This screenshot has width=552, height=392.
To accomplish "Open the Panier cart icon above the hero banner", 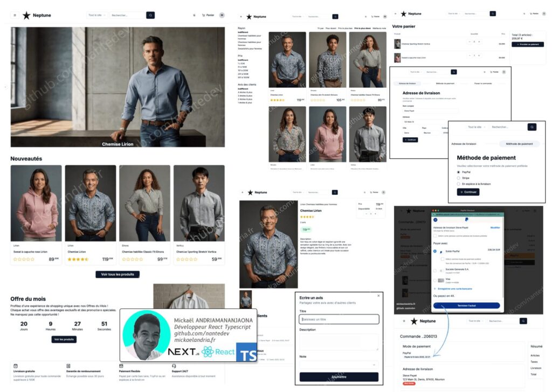I will (x=208, y=16).
